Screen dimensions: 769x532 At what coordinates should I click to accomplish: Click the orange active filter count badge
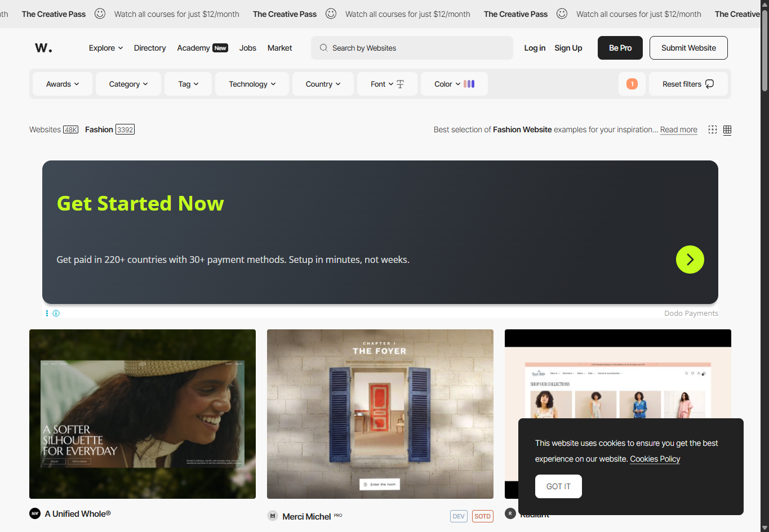click(x=632, y=84)
